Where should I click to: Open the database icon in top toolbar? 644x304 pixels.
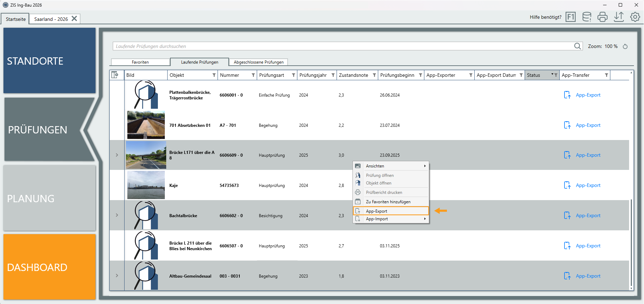587,17
